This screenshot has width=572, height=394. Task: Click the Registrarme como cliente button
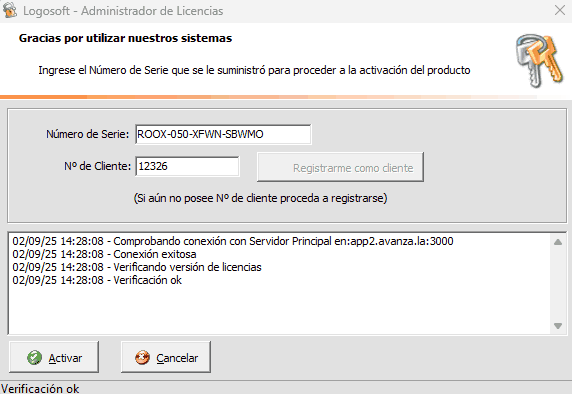coord(340,167)
